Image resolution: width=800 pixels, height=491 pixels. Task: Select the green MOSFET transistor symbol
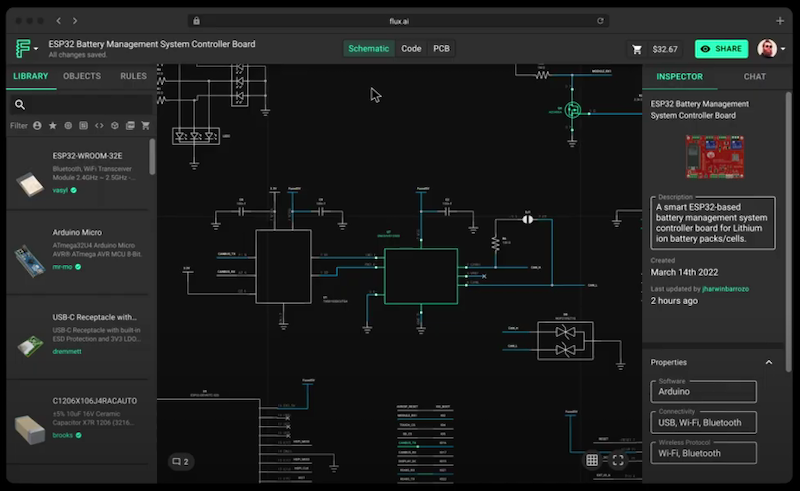[572, 110]
